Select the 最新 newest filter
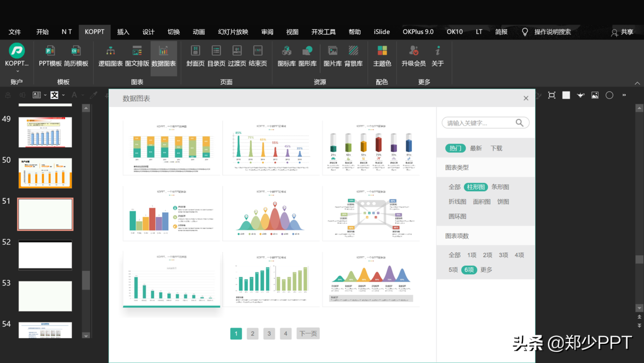The image size is (644, 363). point(476,148)
